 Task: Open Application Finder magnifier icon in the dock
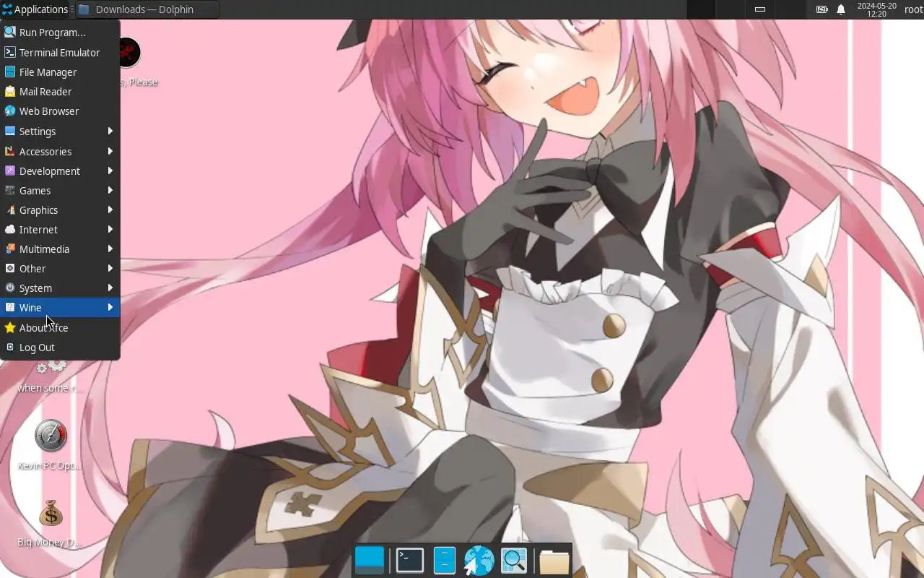point(514,561)
